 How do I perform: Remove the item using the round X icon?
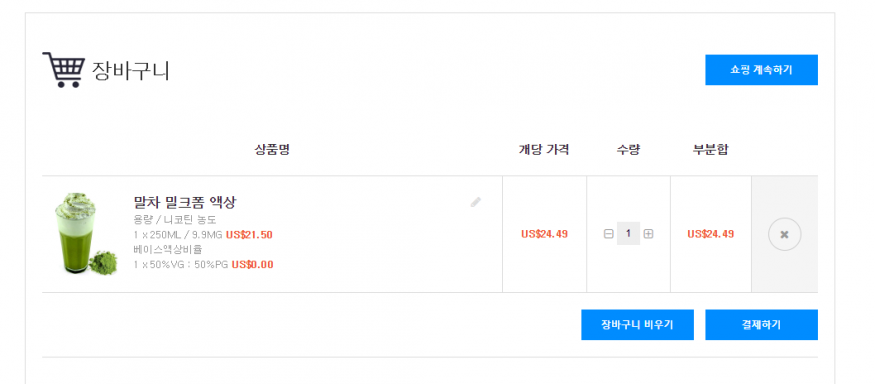click(x=785, y=234)
